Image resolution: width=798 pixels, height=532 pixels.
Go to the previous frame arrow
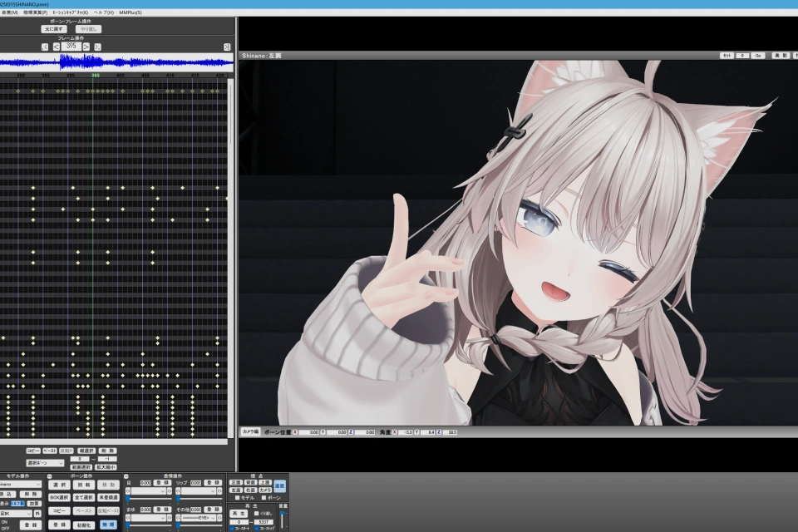tap(57, 47)
